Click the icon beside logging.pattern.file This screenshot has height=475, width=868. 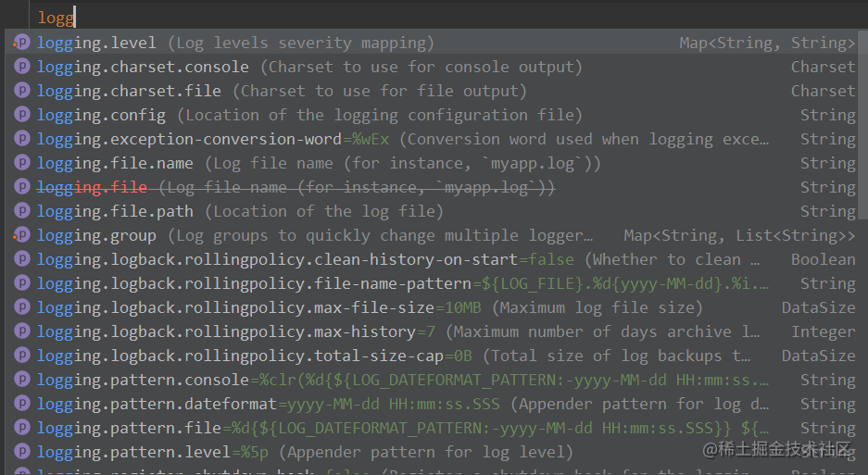coord(21,428)
